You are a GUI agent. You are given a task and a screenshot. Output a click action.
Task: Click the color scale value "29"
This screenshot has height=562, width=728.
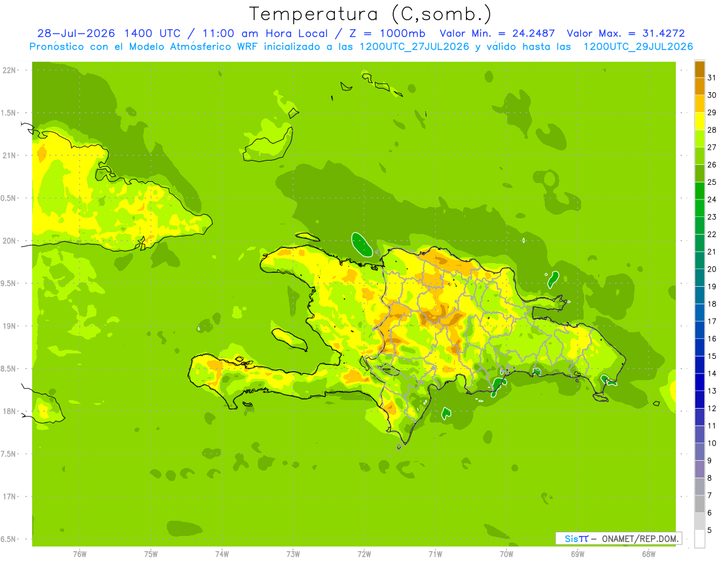pyautogui.click(x=712, y=113)
